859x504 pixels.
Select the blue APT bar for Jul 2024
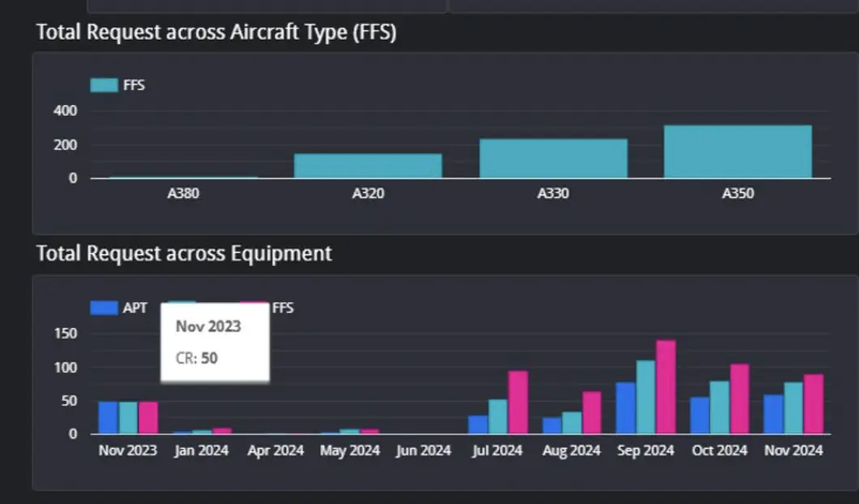pyautogui.click(x=477, y=425)
